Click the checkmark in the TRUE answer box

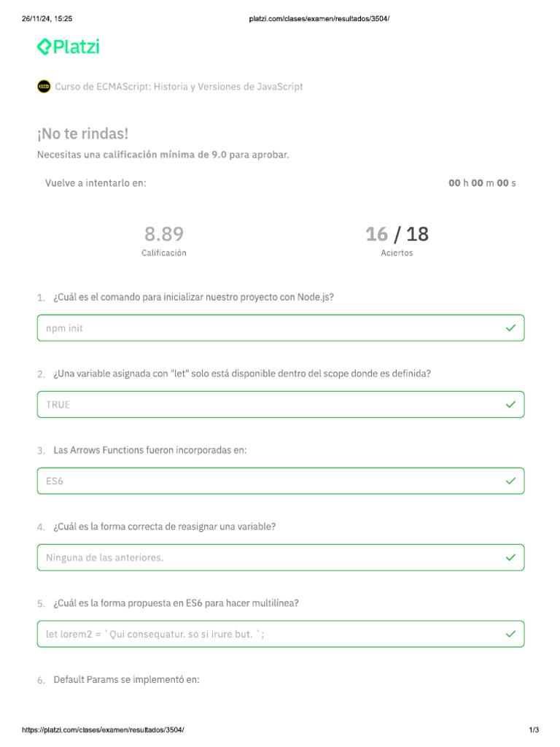(x=510, y=404)
